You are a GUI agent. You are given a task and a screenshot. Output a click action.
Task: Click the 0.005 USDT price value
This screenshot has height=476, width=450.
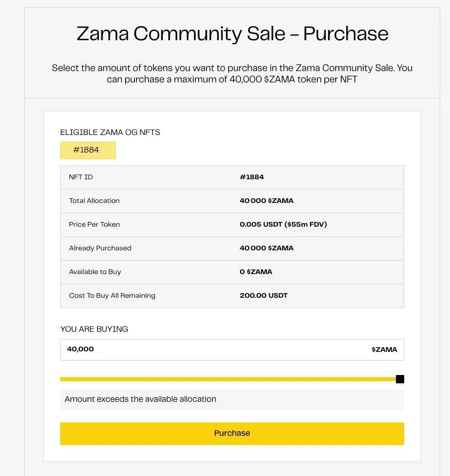(283, 225)
